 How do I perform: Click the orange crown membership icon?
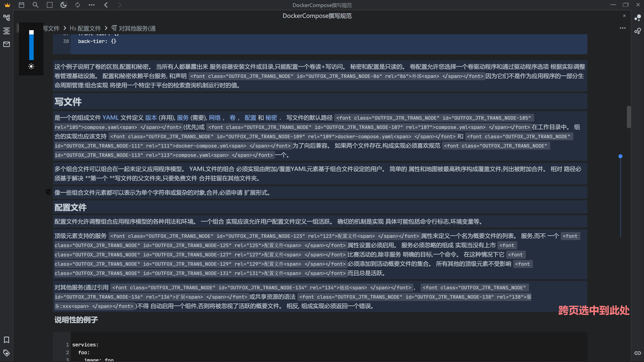click(7, 5)
